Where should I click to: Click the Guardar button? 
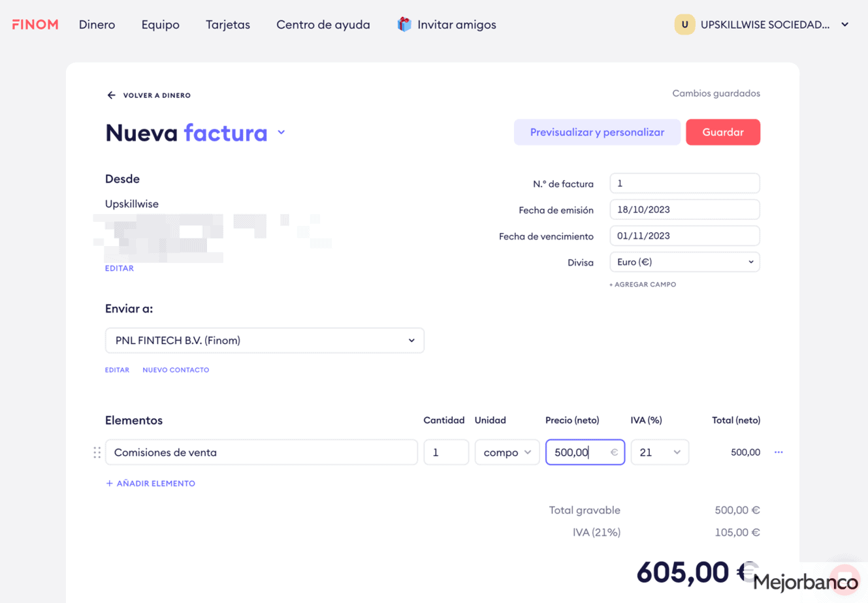[x=723, y=132]
